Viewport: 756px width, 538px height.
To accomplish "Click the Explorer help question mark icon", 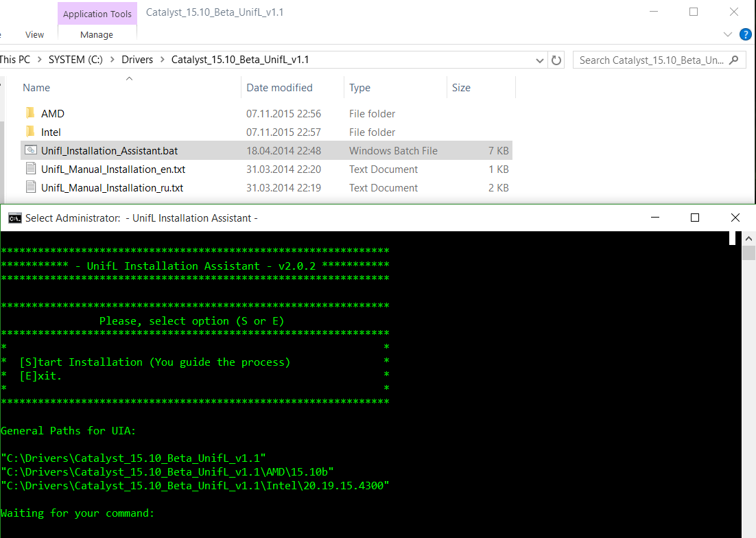I will (x=746, y=35).
